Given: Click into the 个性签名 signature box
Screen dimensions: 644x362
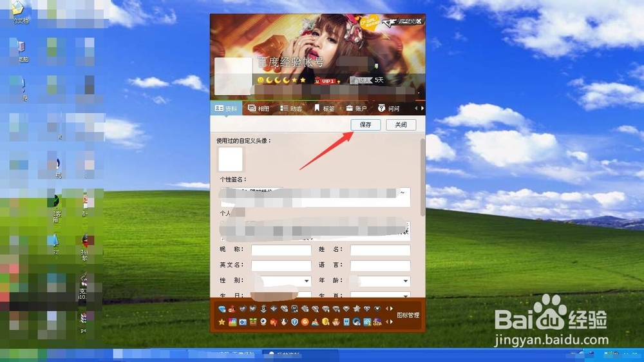Looking at the screenshot, I should click(315, 197).
